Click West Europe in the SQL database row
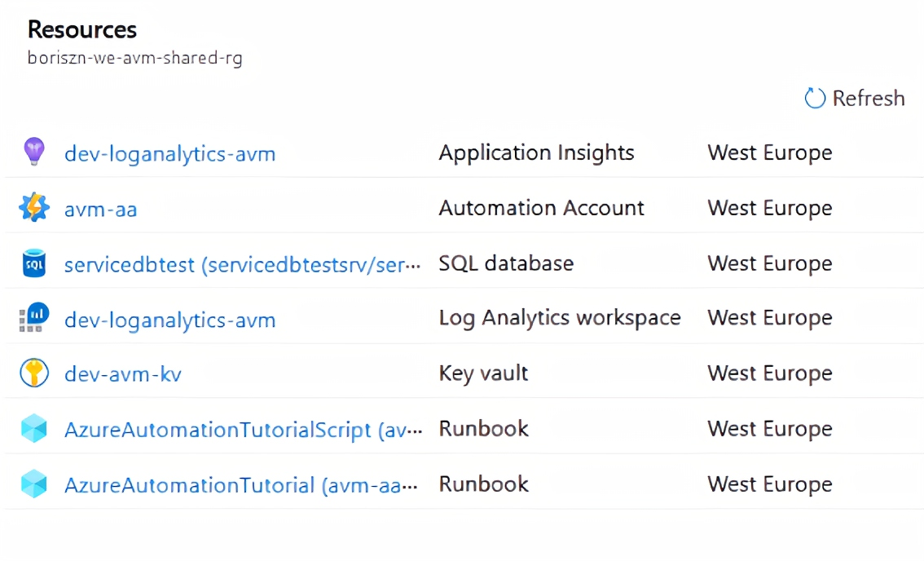This screenshot has height=561, width=924. click(769, 263)
